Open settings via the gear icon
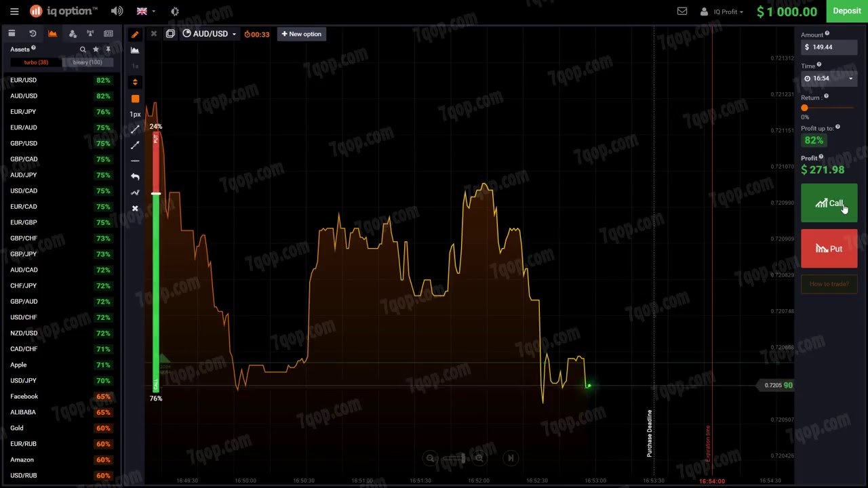 click(x=175, y=12)
